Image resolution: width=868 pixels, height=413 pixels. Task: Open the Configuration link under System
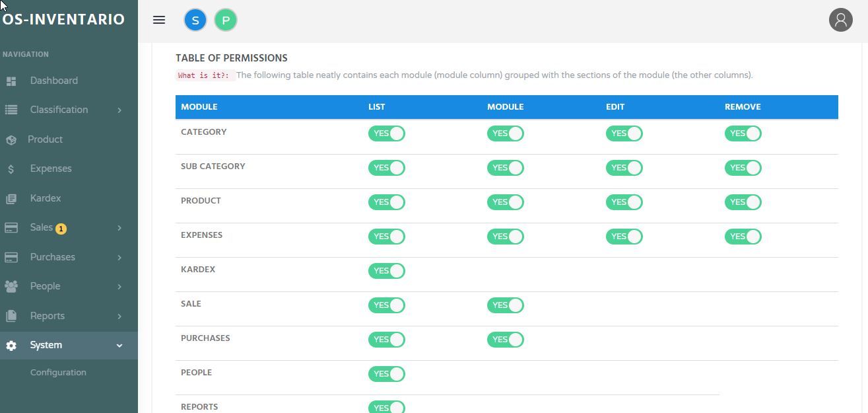point(58,372)
